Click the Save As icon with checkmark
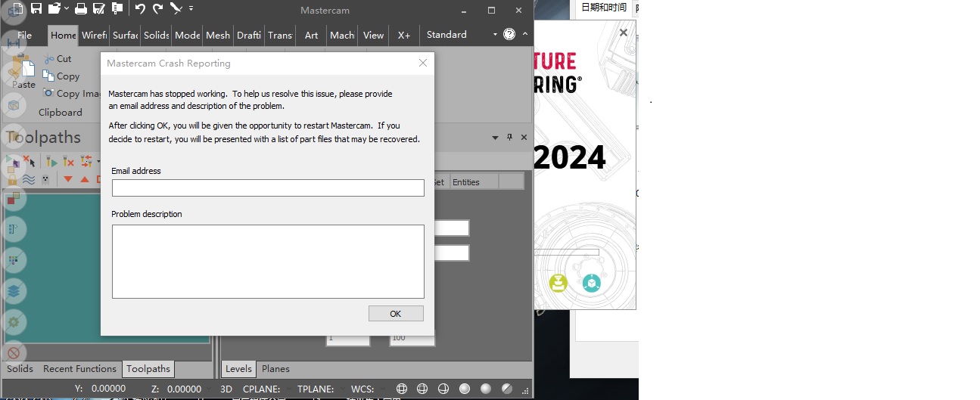Viewport: 980px width, 400px height. tap(98, 9)
